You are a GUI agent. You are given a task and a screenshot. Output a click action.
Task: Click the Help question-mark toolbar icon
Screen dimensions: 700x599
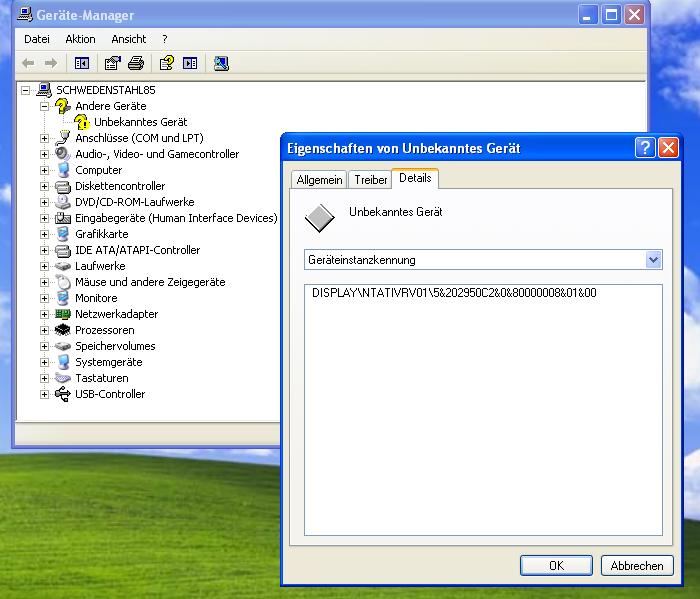point(167,63)
